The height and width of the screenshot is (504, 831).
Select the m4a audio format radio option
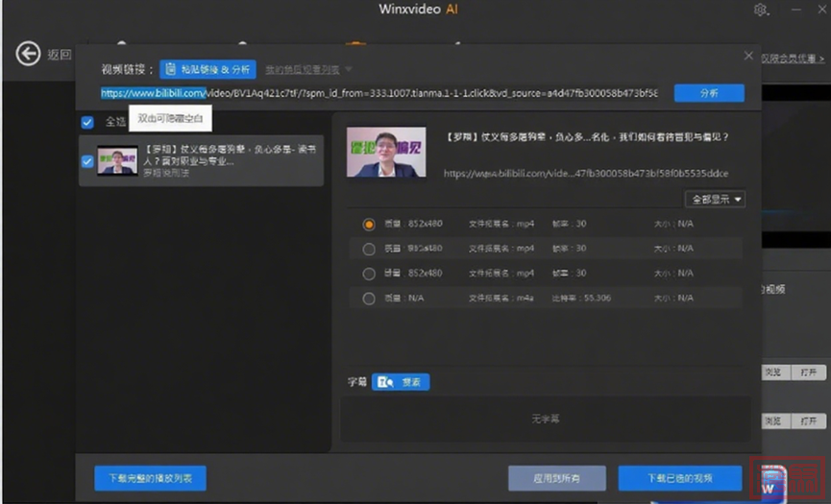pos(369,299)
